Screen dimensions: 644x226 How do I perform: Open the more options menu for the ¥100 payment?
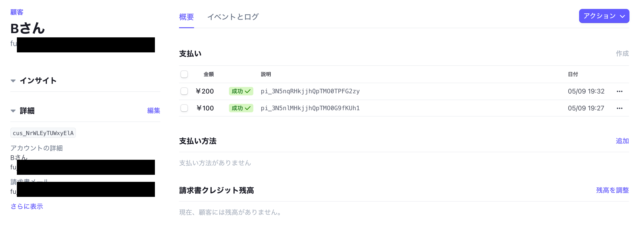[x=619, y=108]
